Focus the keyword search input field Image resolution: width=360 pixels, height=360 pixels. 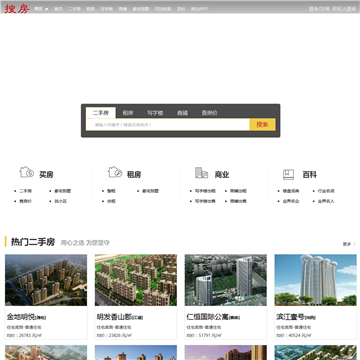click(x=168, y=125)
